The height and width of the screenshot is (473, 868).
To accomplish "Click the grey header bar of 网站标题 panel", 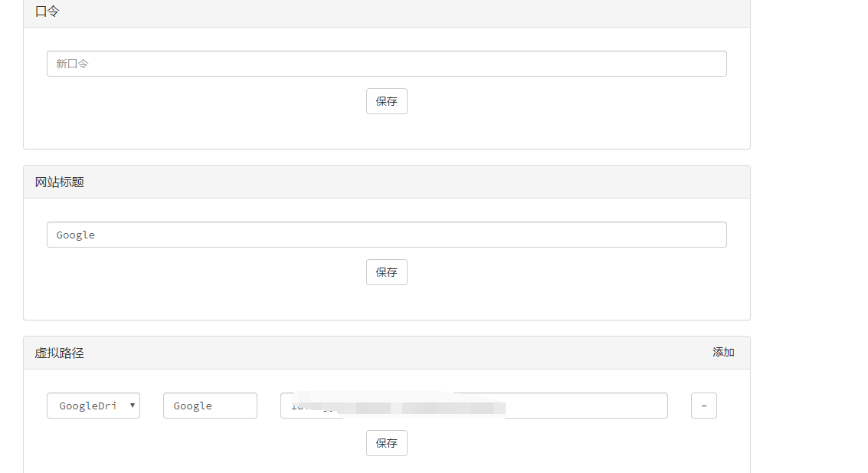I will tap(383, 182).
